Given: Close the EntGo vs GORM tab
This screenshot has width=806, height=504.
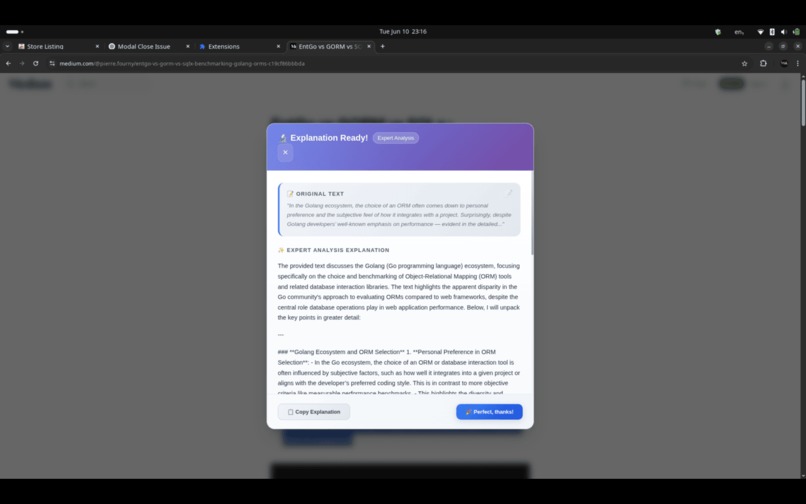Looking at the screenshot, I should 369,46.
